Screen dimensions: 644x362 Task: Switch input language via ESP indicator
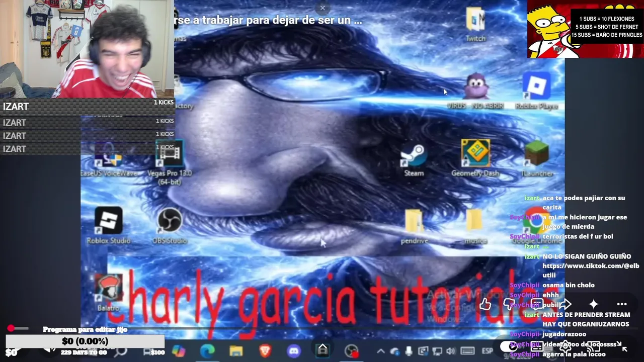click(488, 351)
